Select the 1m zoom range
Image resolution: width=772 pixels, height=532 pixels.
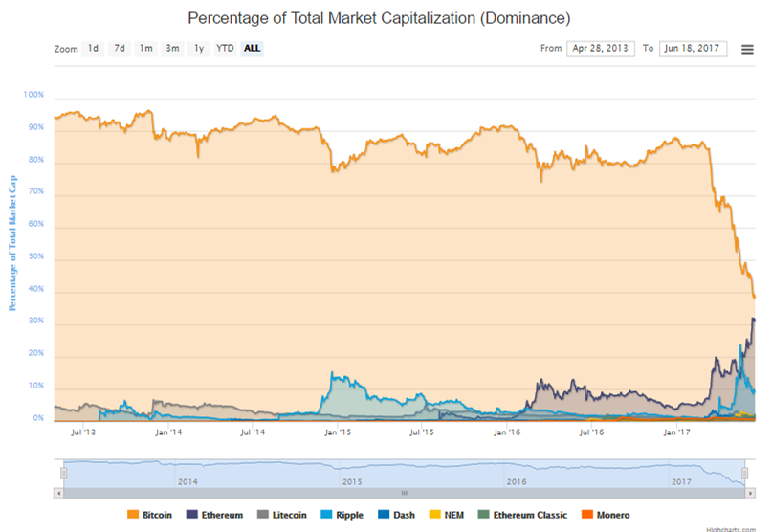pyautogui.click(x=145, y=48)
